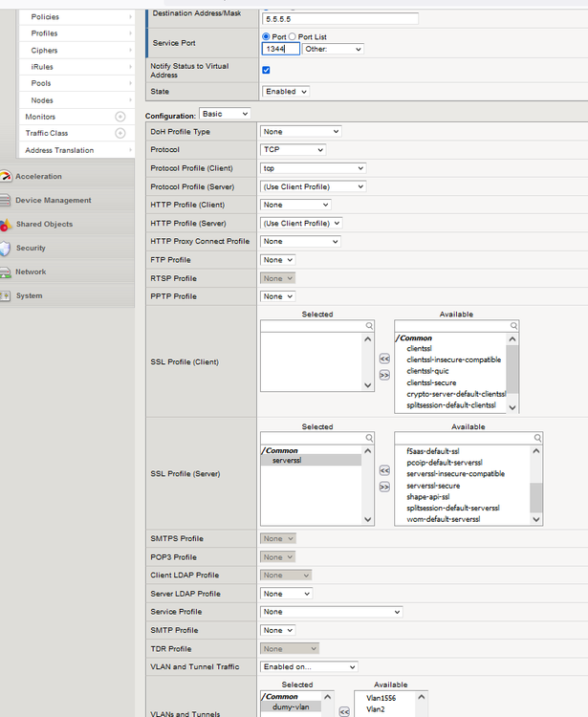Image resolution: width=588 pixels, height=717 pixels.
Task: Enable Notify Status to Virtual Address checkbox
Action: 266,70
